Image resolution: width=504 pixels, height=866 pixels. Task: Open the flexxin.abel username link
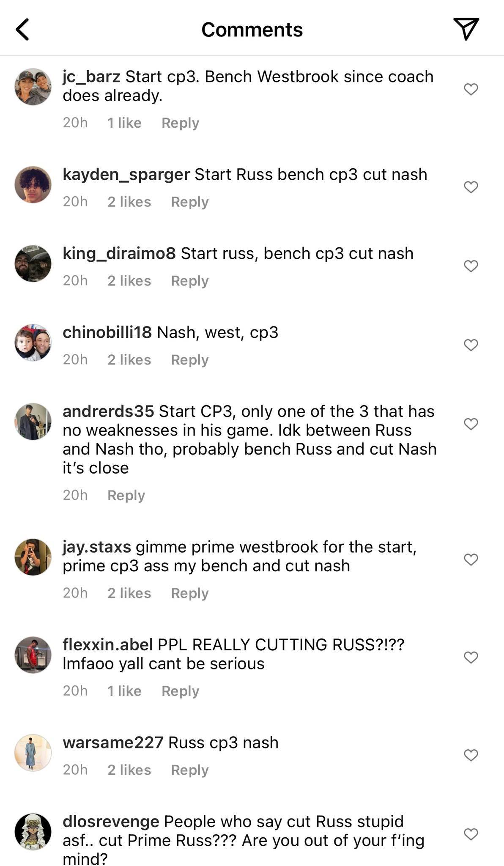click(x=107, y=644)
